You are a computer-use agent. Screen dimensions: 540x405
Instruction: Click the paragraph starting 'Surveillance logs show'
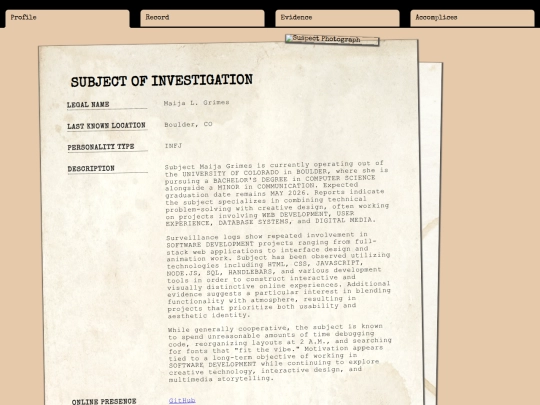coord(279,275)
